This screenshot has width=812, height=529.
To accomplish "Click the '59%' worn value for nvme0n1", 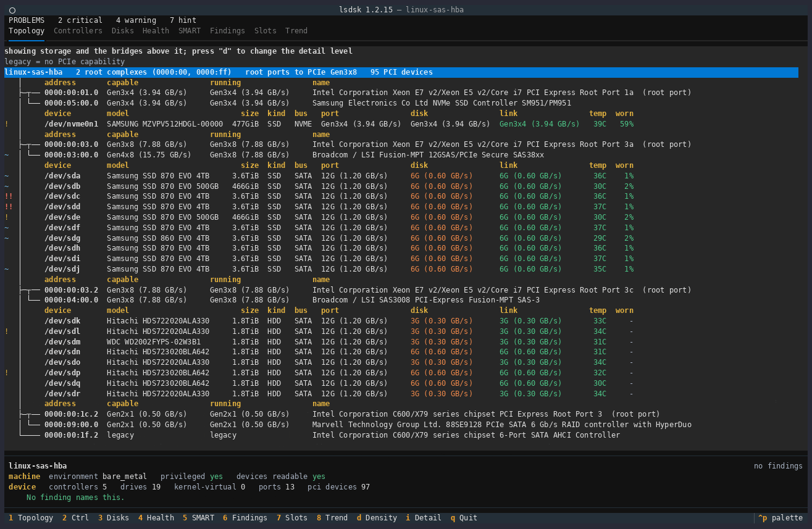I will 627,124.
